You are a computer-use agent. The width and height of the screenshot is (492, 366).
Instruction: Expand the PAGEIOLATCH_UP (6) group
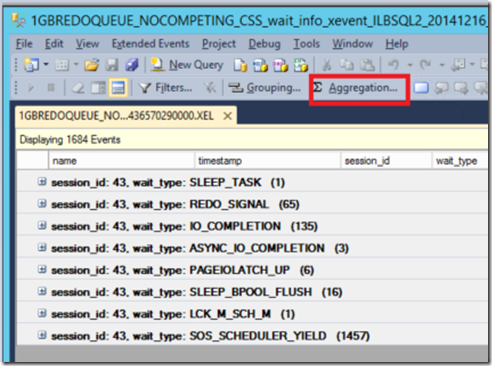42,269
